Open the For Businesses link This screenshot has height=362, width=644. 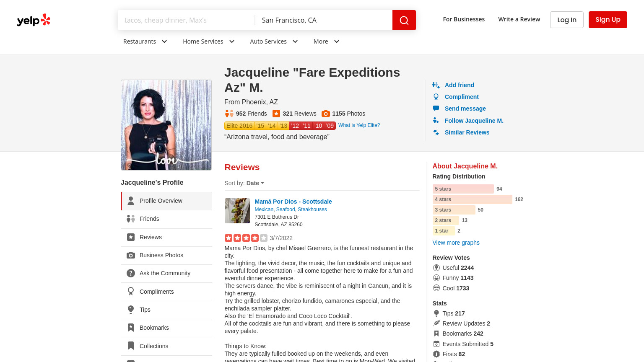click(464, 19)
